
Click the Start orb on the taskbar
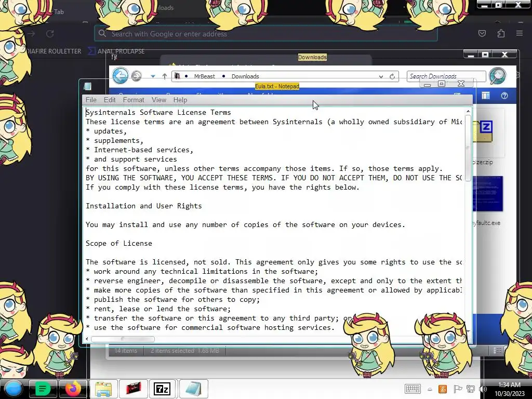point(14,389)
